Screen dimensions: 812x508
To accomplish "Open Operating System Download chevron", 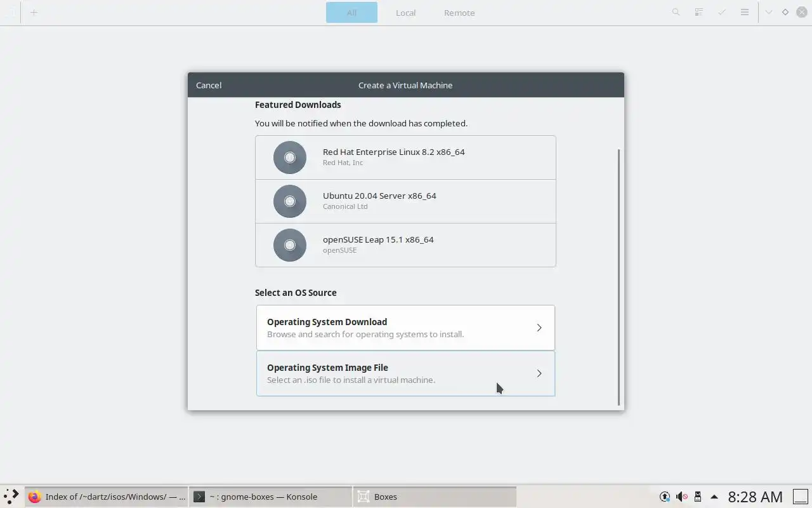I will click(x=539, y=328).
